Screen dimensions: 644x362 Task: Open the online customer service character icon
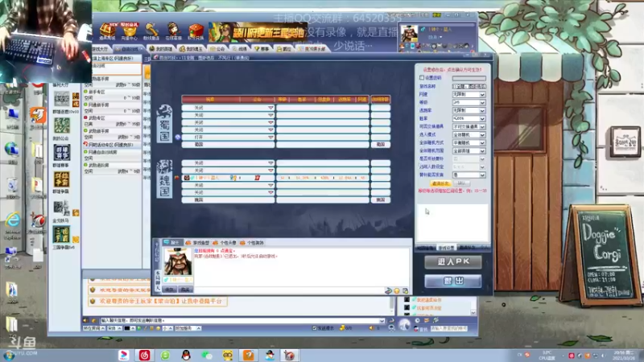173,31
